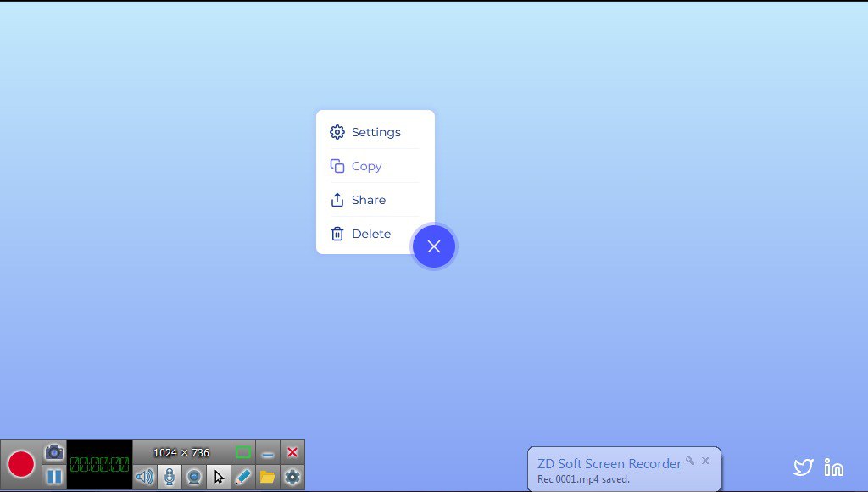Viewport: 868px width, 492px height.
Task: Select the Share menu entry
Action: point(376,200)
